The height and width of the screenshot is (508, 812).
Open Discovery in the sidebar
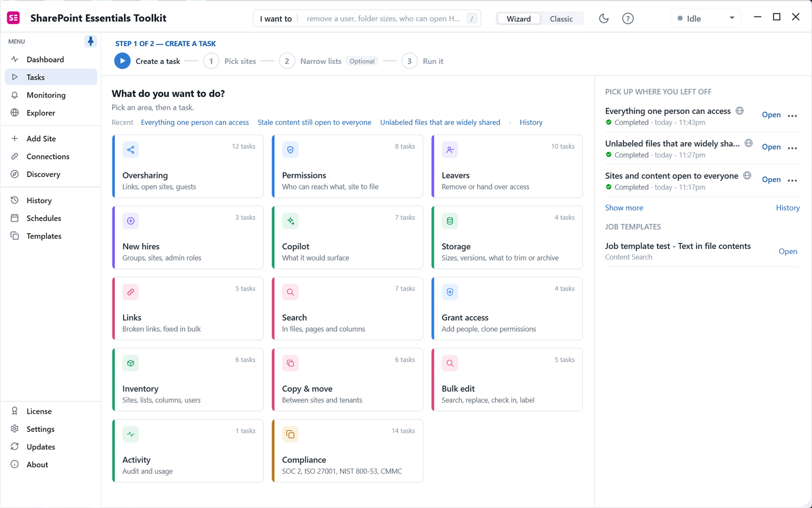point(51,174)
